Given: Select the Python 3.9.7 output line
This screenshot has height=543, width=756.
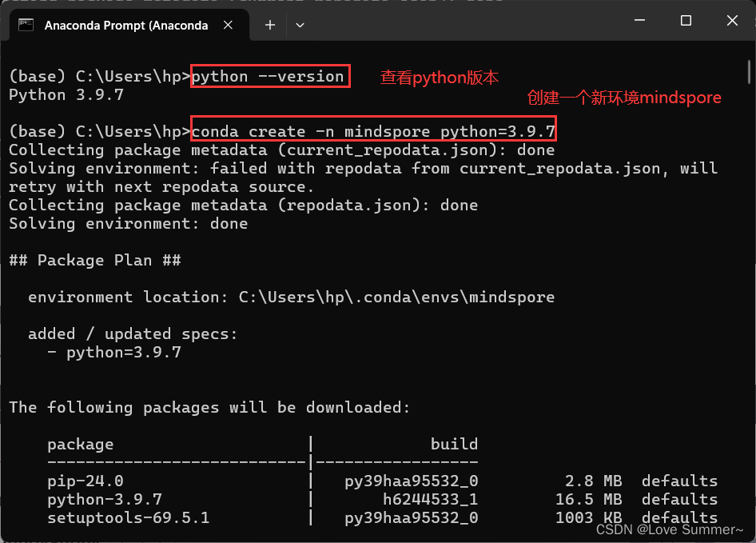Looking at the screenshot, I should [x=68, y=94].
